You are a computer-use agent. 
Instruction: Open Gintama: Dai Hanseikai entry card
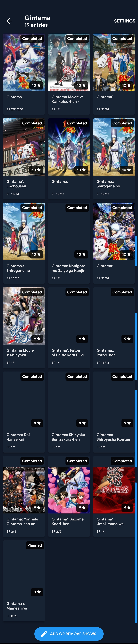(24, 412)
